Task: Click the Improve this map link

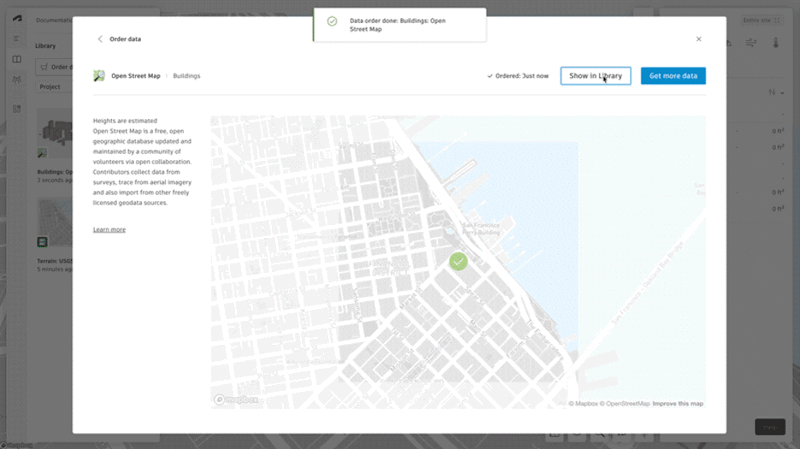Action: [x=678, y=404]
